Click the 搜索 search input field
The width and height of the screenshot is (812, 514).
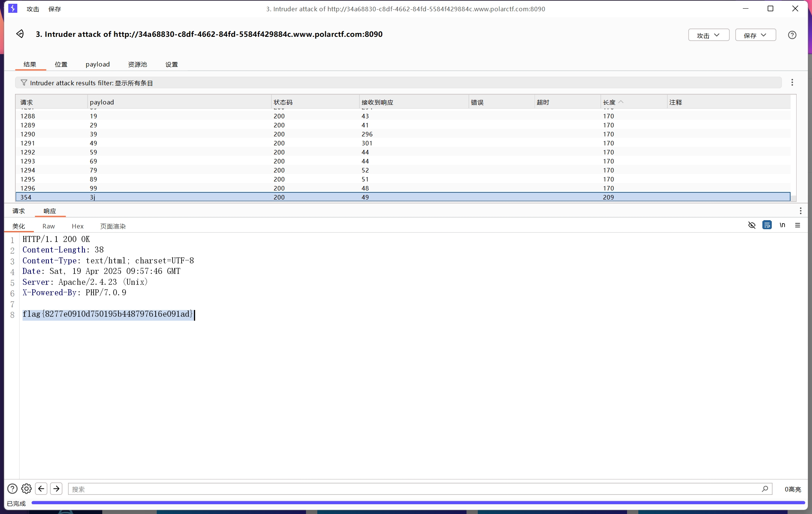tap(414, 489)
